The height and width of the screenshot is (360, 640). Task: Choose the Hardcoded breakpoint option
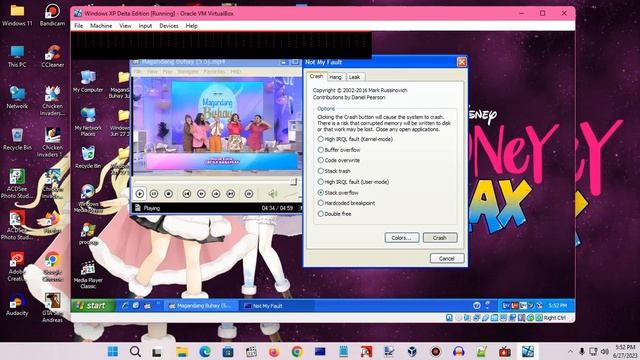coord(321,203)
